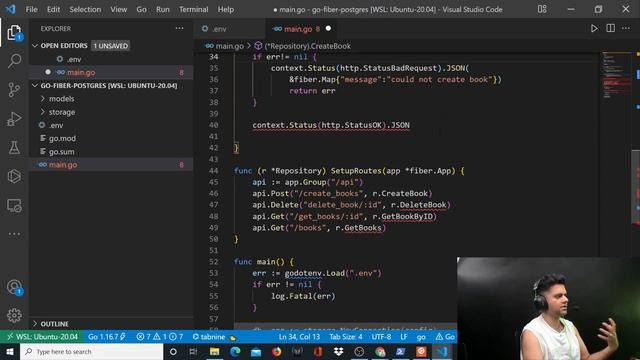The height and width of the screenshot is (360, 640).
Task: Click the Split Editor icon
Action: point(610,28)
